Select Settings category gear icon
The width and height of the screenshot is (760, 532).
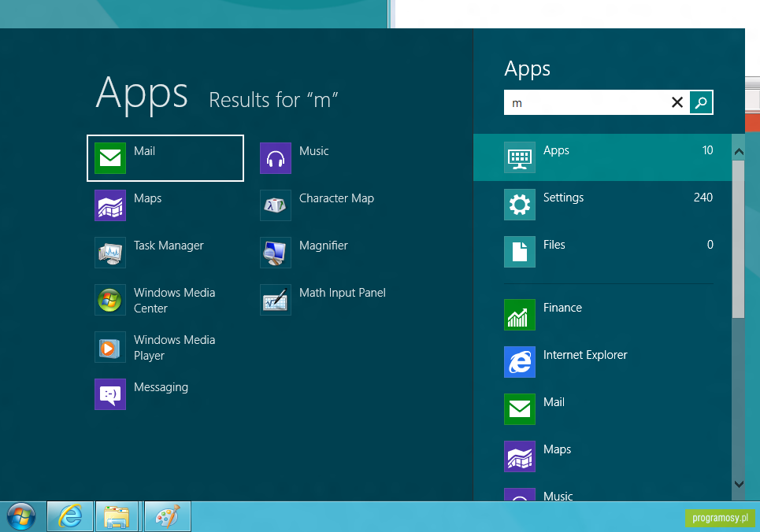click(520, 205)
